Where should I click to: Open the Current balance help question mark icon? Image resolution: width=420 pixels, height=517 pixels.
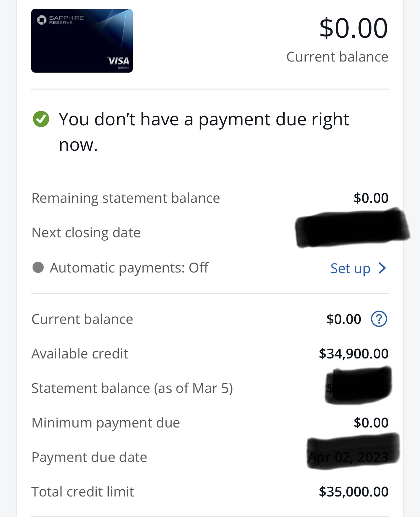pos(379,319)
